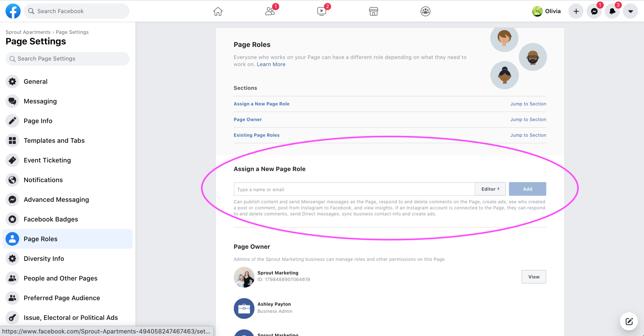This screenshot has width=644, height=336.
Task: Click the Add role button
Action: pos(527,189)
